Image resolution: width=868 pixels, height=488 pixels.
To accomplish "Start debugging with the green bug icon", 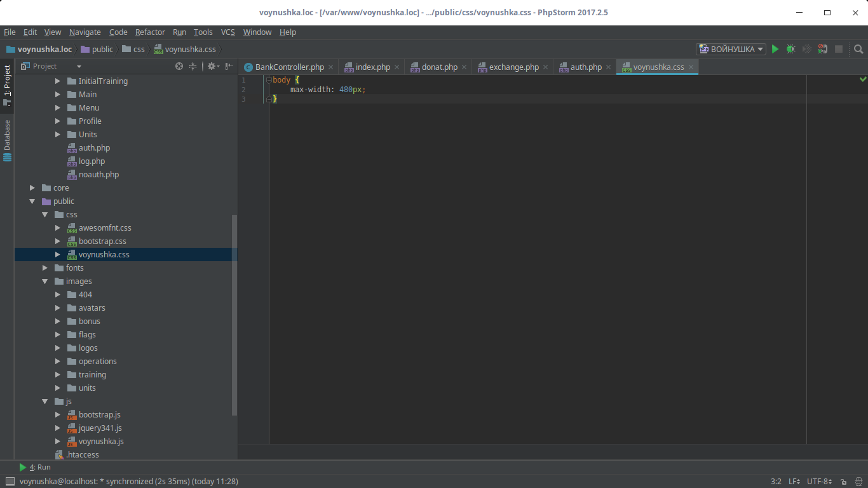I will pos(790,49).
